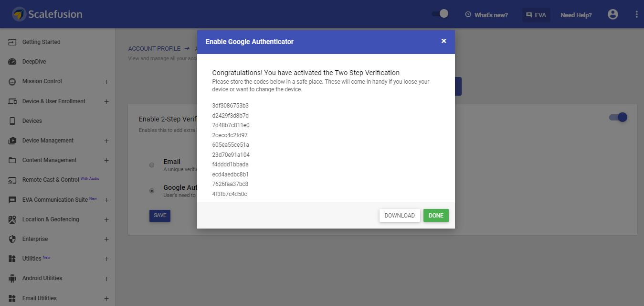Click the Location & Geofencing map icon

(12, 219)
